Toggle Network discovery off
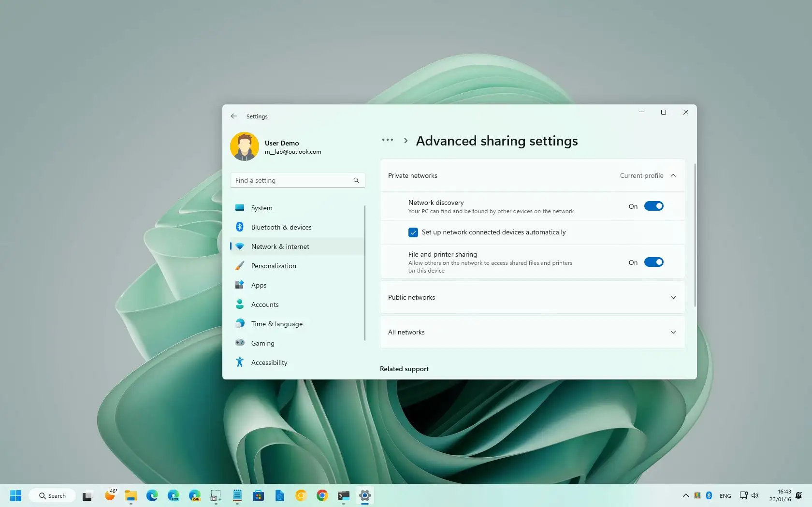This screenshot has height=507, width=812. pyautogui.click(x=653, y=205)
